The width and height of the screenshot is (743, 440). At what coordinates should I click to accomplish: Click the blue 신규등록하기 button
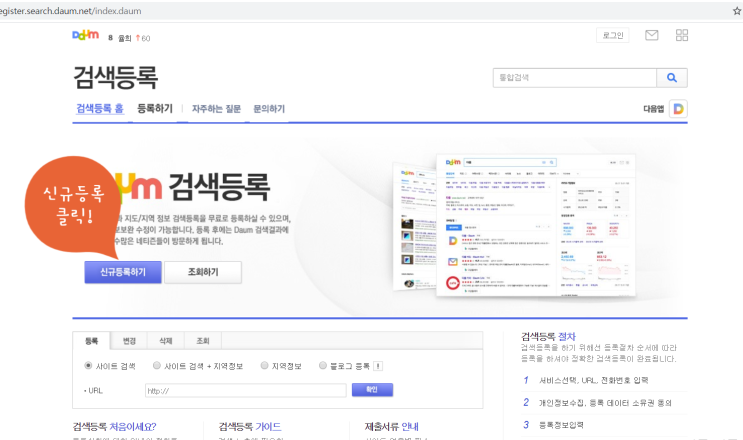click(x=123, y=272)
